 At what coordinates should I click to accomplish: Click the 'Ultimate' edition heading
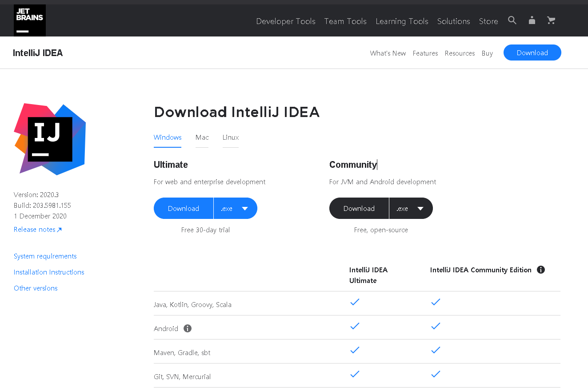coord(171,165)
